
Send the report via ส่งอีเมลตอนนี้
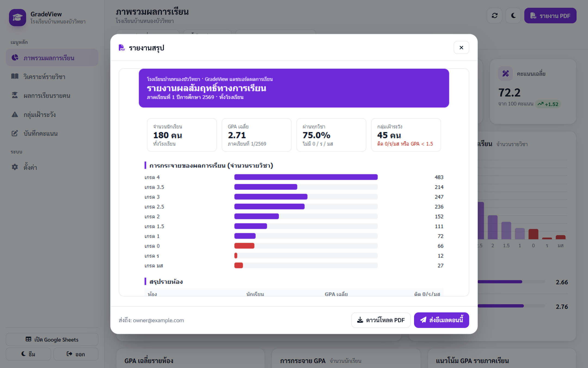441,320
